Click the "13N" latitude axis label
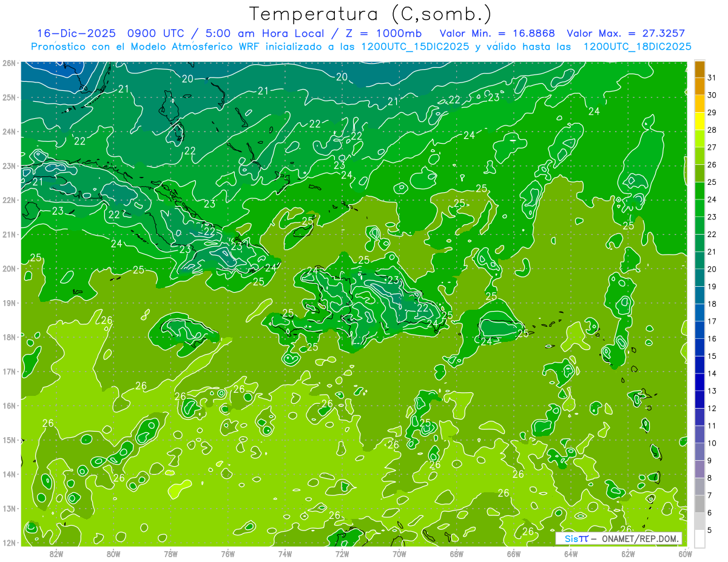The image size is (728, 562). (8, 509)
